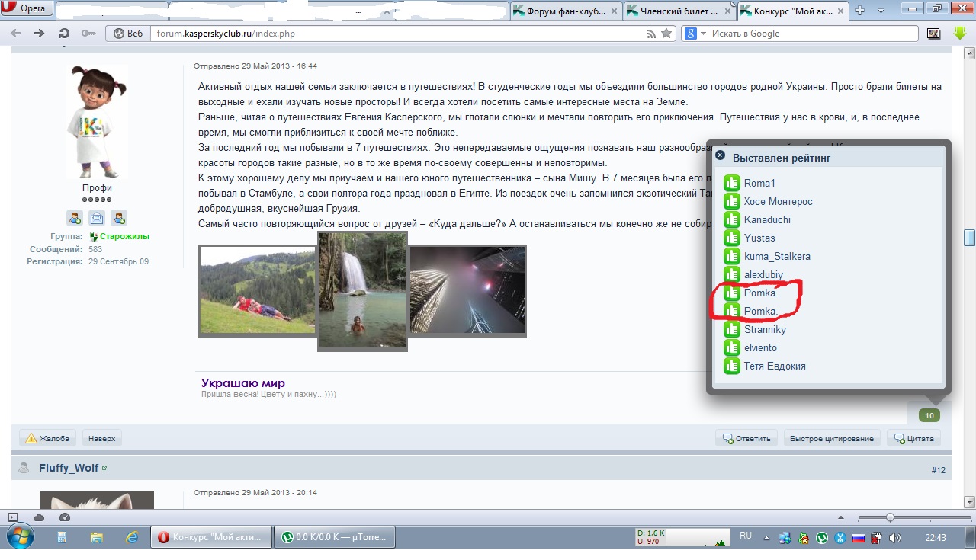The image size is (976, 560).
Task: Open the Opera main menu button
Action: [x=26, y=9]
